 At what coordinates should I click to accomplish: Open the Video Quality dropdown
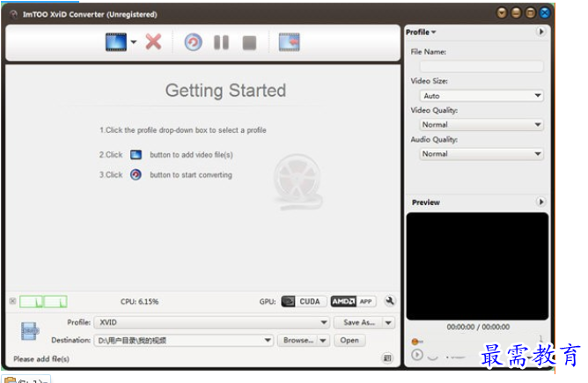click(481, 124)
